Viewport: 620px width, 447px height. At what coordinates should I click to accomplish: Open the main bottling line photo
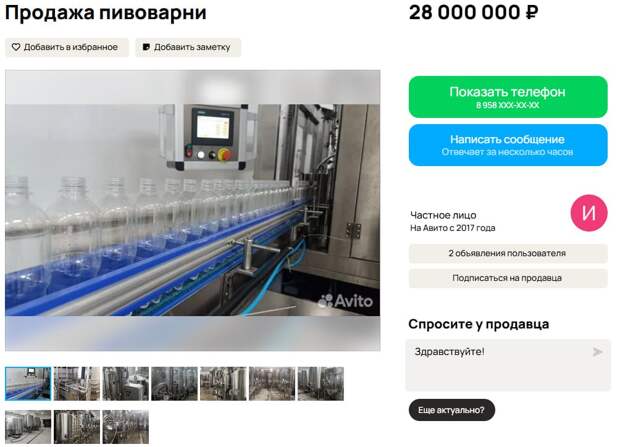[x=193, y=210]
